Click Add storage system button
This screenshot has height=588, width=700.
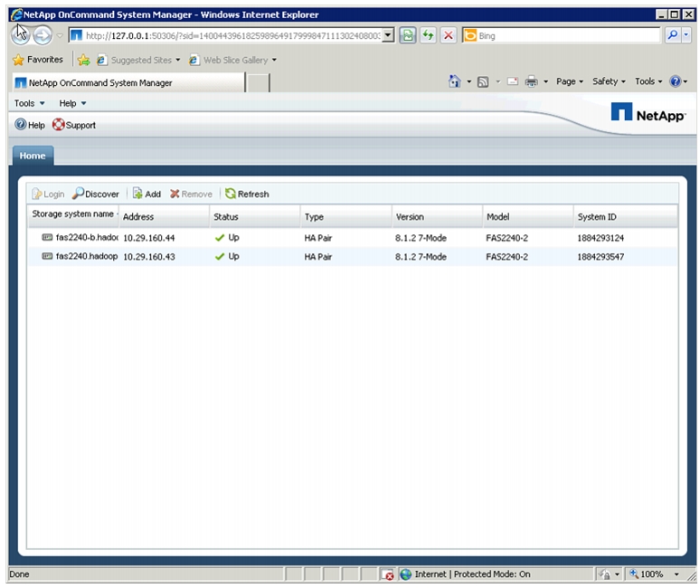pyautogui.click(x=147, y=194)
